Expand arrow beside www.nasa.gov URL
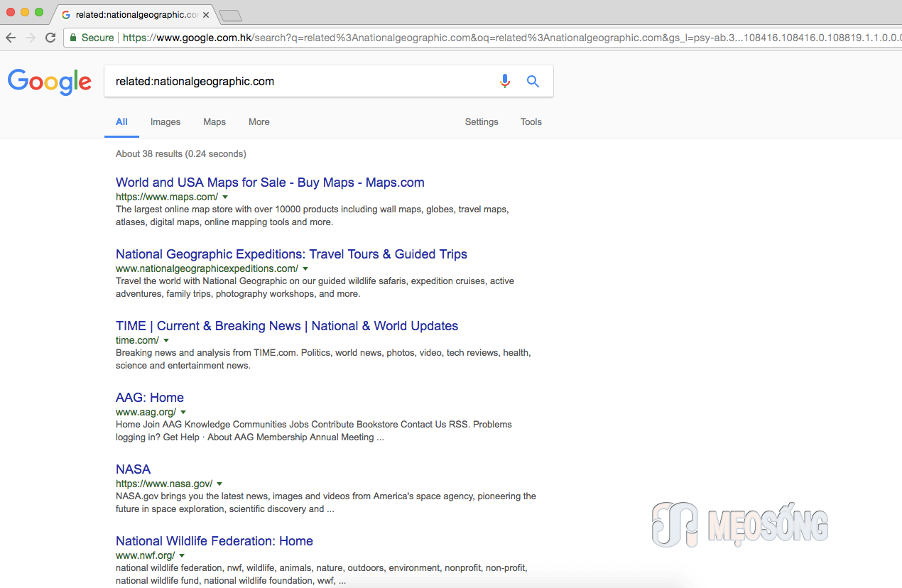902x588 pixels. (219, 484)
